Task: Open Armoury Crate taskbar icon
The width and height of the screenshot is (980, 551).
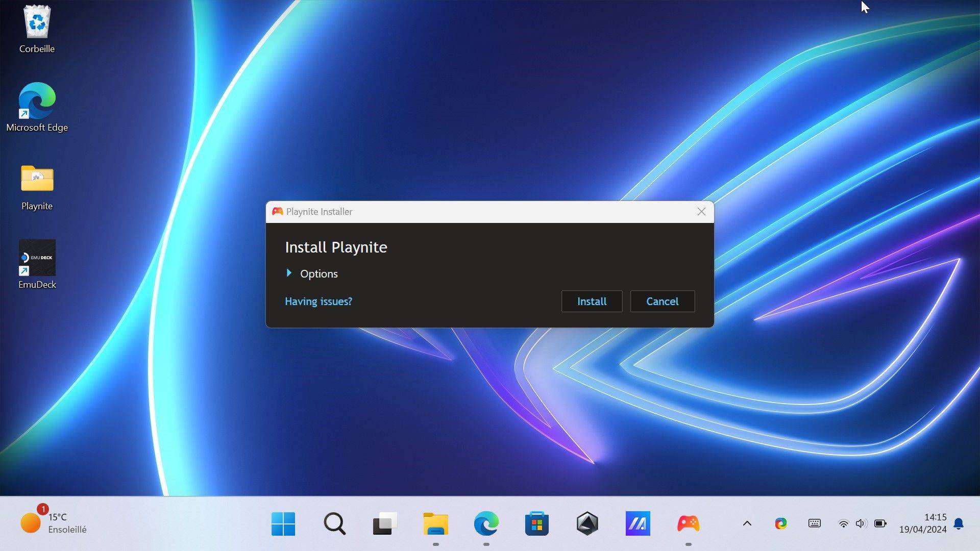Action: [x=587, y=524]
